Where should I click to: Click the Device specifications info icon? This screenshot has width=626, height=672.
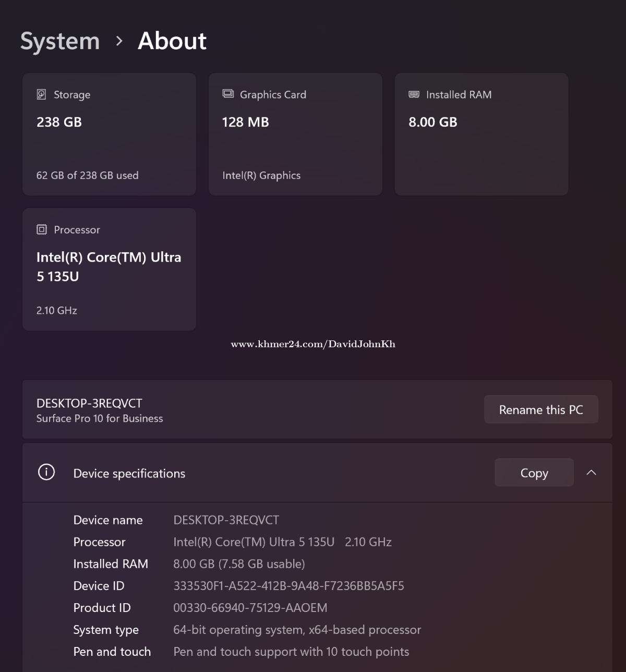click(46, 472)
